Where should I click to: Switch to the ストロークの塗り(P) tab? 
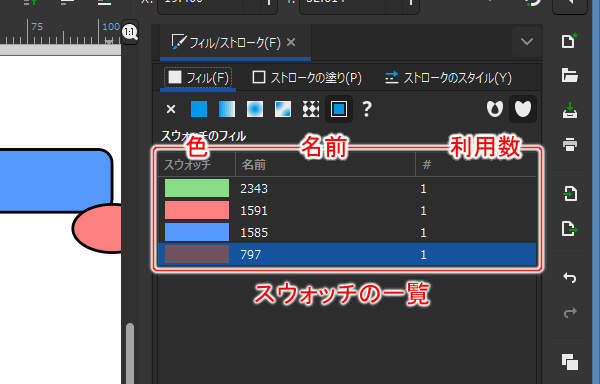point(307,78)
